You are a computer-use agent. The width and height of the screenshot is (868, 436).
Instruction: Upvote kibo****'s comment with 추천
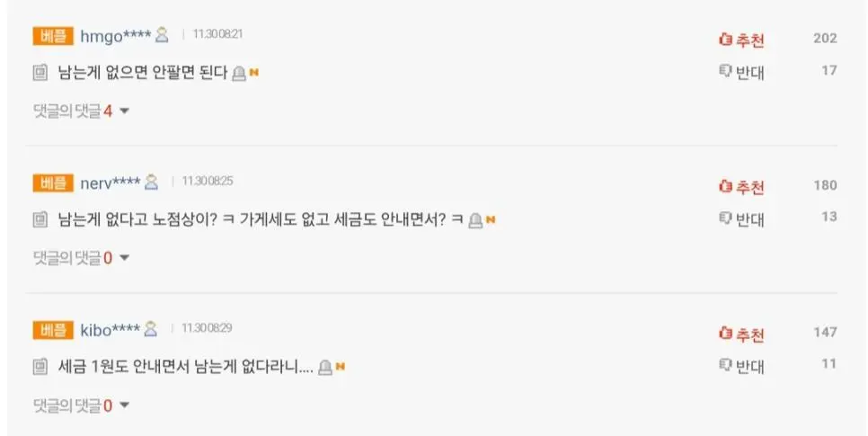pyautogui.click(x=741, y=334)
